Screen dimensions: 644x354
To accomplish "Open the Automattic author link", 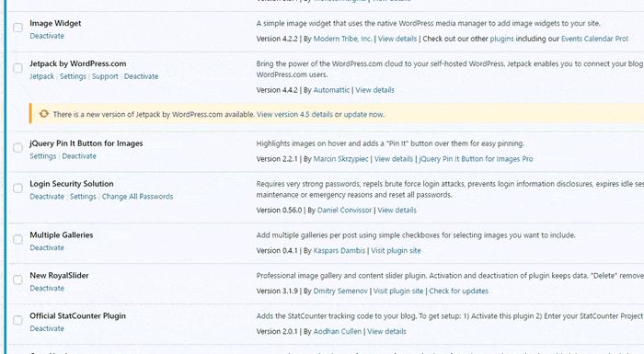I will coord(331,90).
